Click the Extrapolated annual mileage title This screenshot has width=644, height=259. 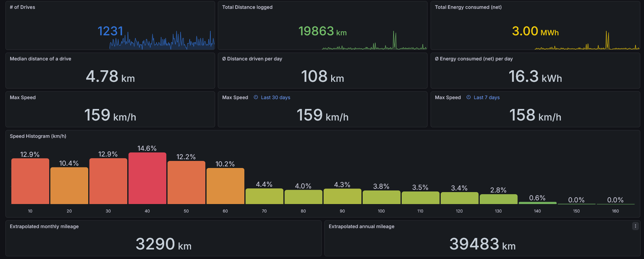tap(361, 226)
